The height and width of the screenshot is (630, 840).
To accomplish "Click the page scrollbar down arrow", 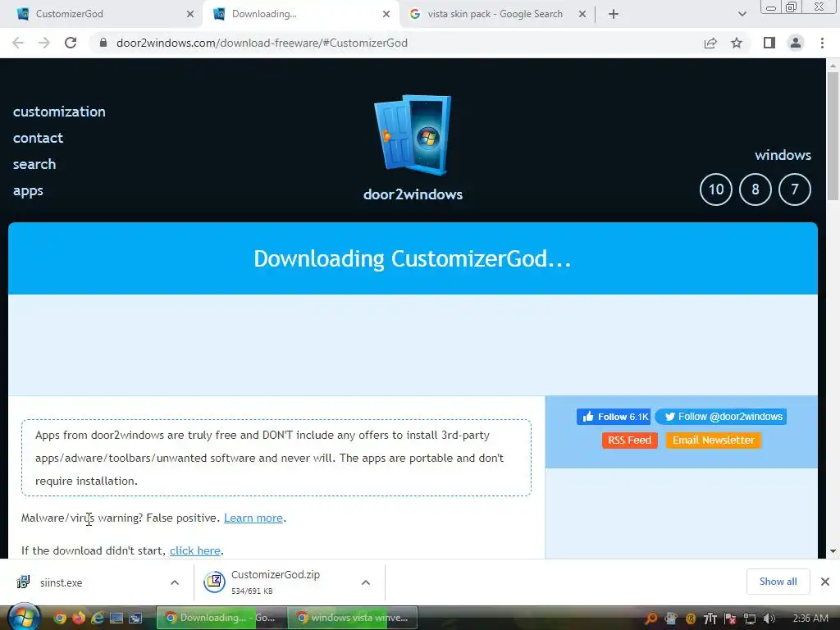I will (x=833, y=551).
